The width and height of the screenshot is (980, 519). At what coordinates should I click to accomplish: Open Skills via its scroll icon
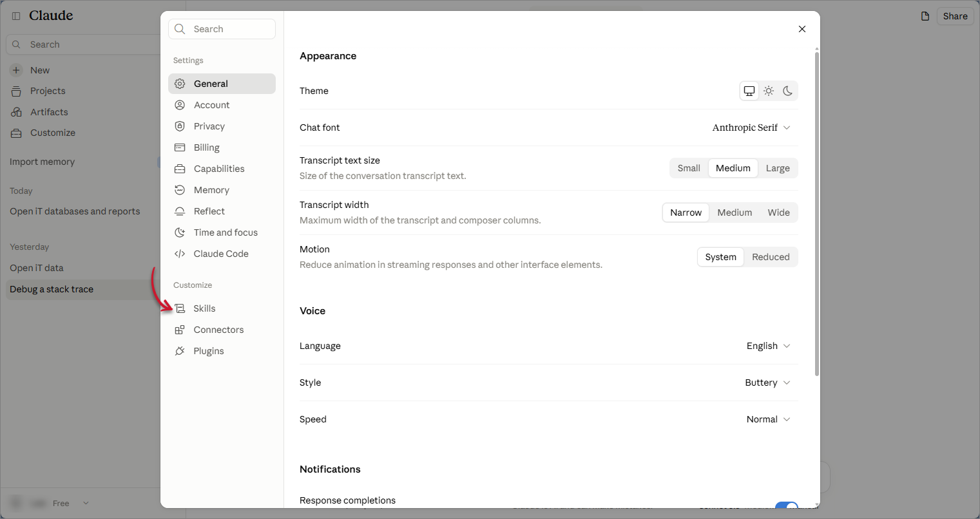(180, 308)
